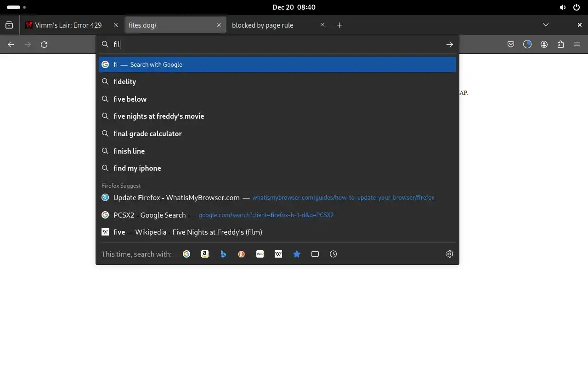Pick 'five nights at freddy's movie' suggestion
This screenshot has height=368, width=588.
[277, 116]
